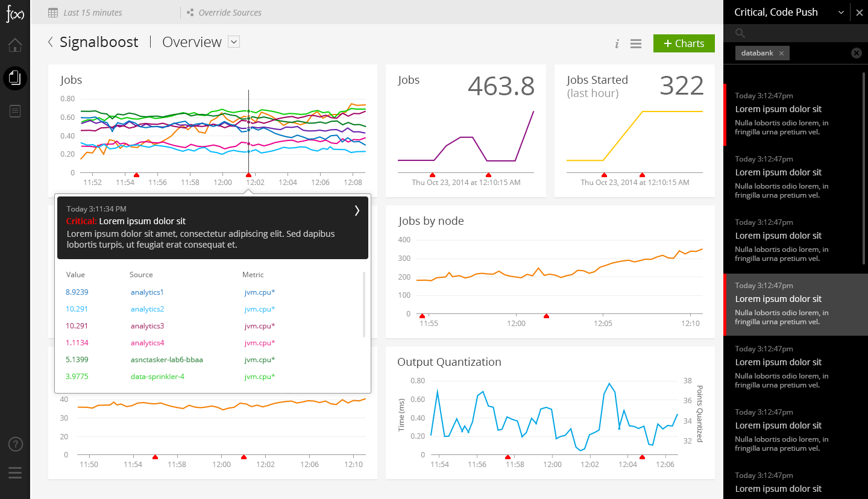The image size is (868, 499).
Task: Open the dashboards pages sidebar icon
Action: [x=15, y=78]
